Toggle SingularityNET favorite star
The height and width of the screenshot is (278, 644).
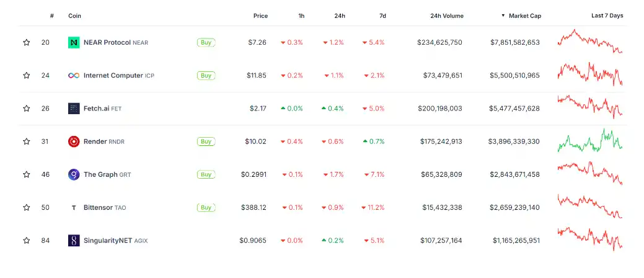pos(26,240)
